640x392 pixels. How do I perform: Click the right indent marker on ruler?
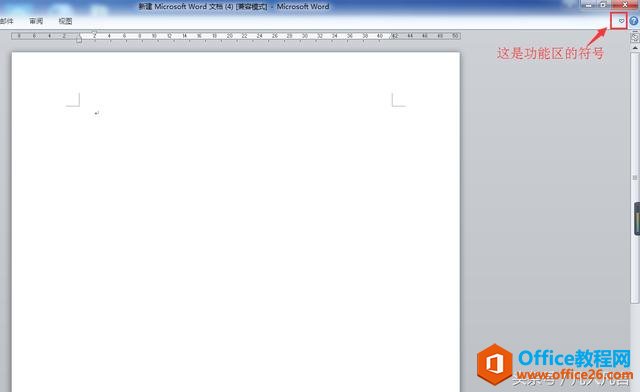(x=392, y=36)
